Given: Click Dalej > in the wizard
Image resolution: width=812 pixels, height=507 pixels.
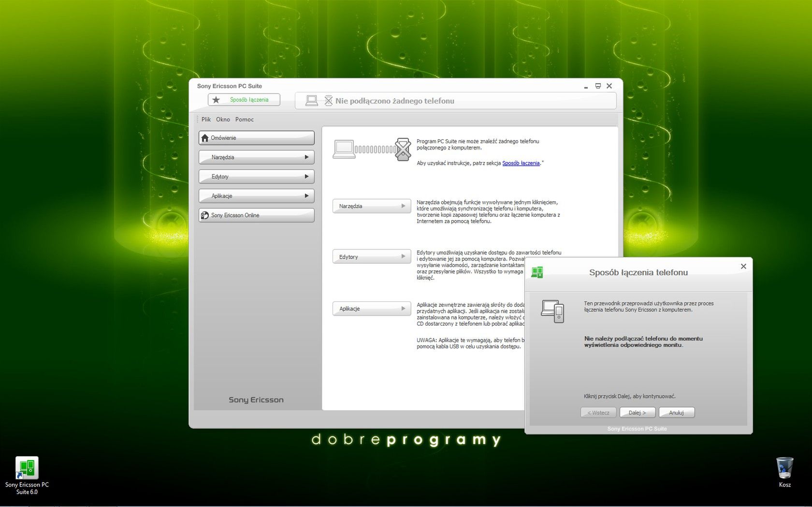Looking at the screenshot, I should (637, 413).
